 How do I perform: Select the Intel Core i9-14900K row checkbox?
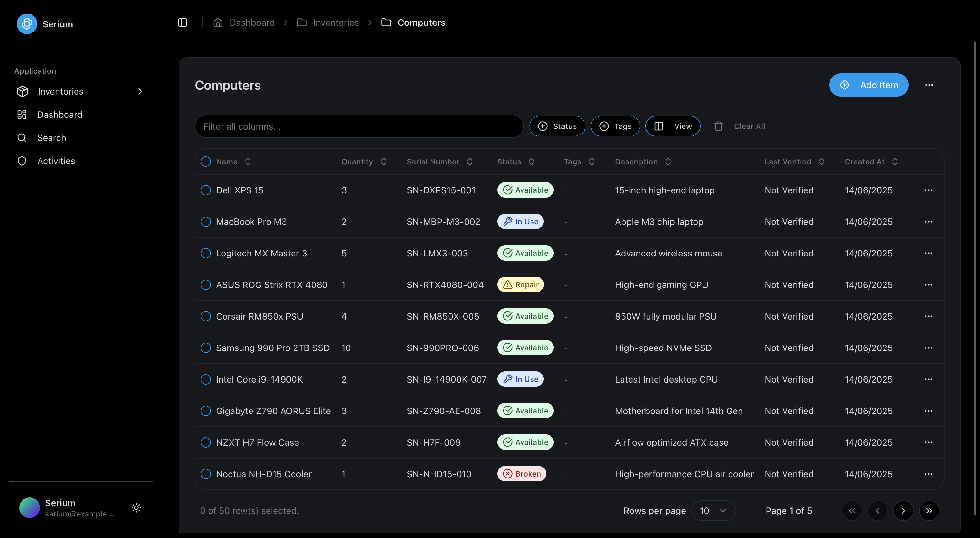coord(205,379)
